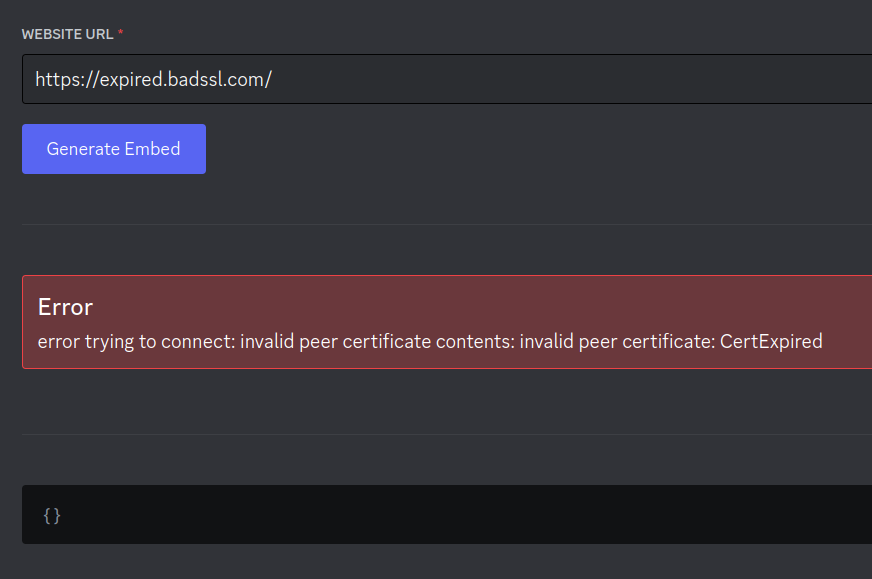Click the empty curly braces output
872x579 pixels.
(52, 515)
